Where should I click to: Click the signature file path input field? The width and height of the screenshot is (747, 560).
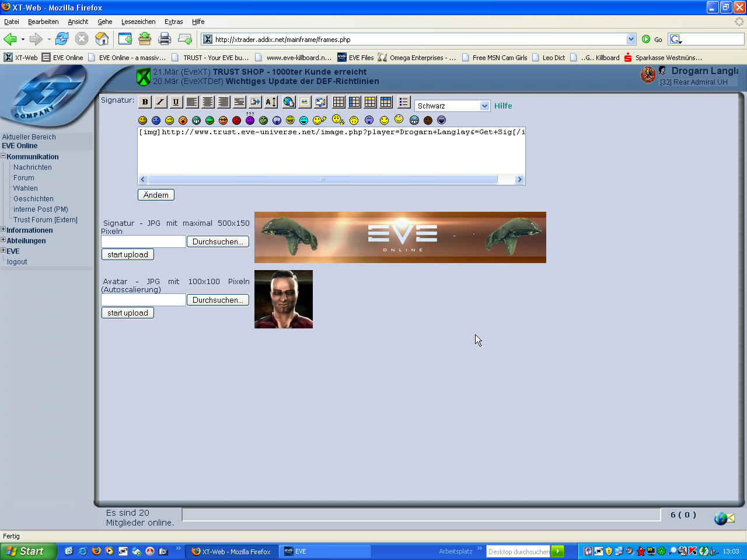pyautogui.click(x=144, y=242)
